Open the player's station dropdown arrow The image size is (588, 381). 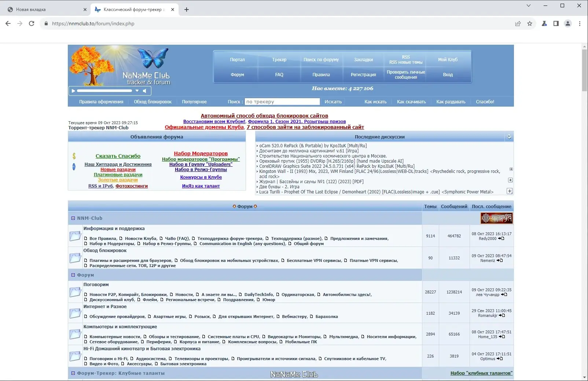coord(137,90)
